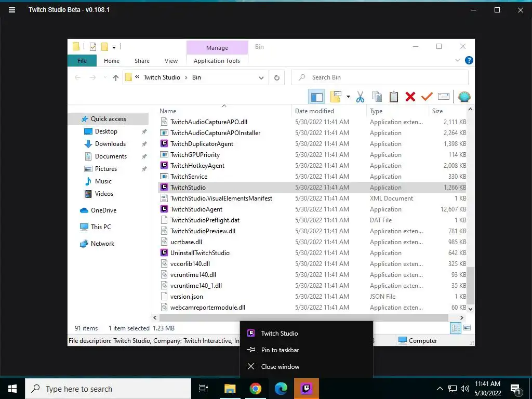Open the Home ribbon tab
Viewport: 532px width, 399px height.
112,61
